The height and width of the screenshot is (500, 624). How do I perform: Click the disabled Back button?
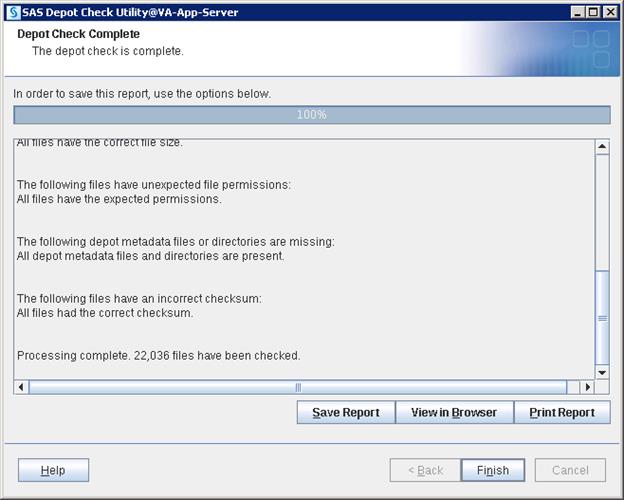pyautogui.click(x=425, y=470)
